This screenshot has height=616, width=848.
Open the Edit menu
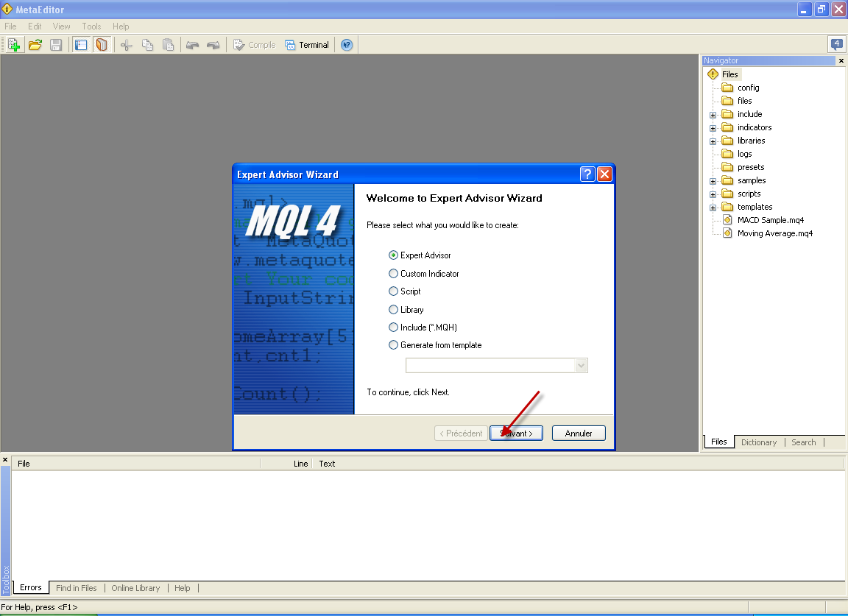click(x=35, y=26)
